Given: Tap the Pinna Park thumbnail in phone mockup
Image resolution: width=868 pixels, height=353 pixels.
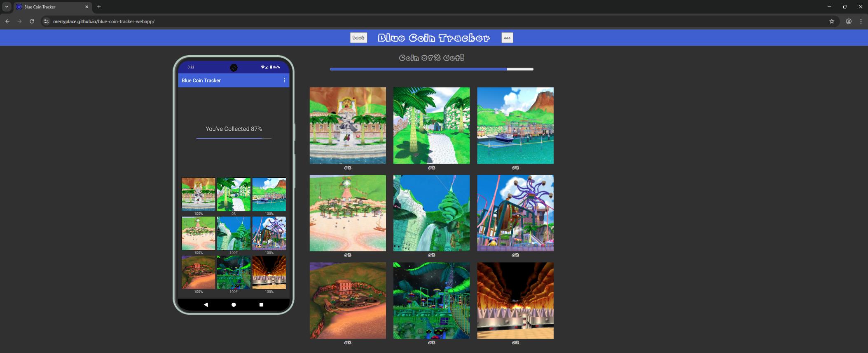Looking at the screenshot, I should point(269,233).
